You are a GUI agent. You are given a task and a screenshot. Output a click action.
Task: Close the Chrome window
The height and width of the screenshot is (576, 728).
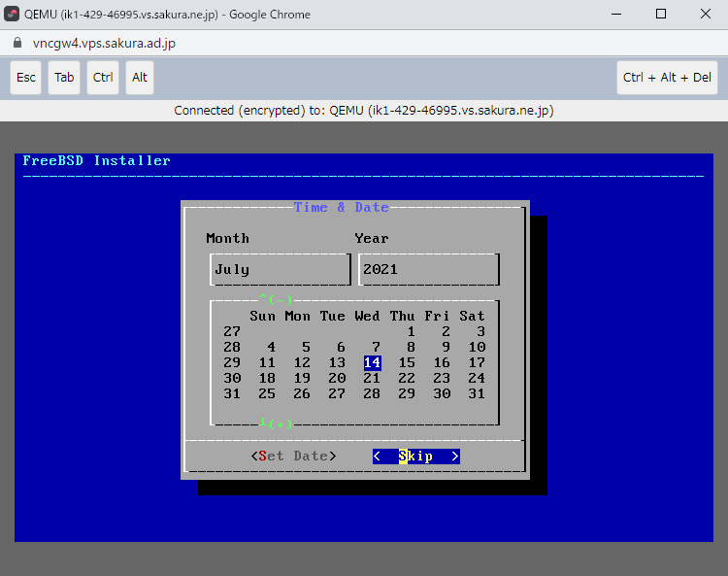click(706, 14)
